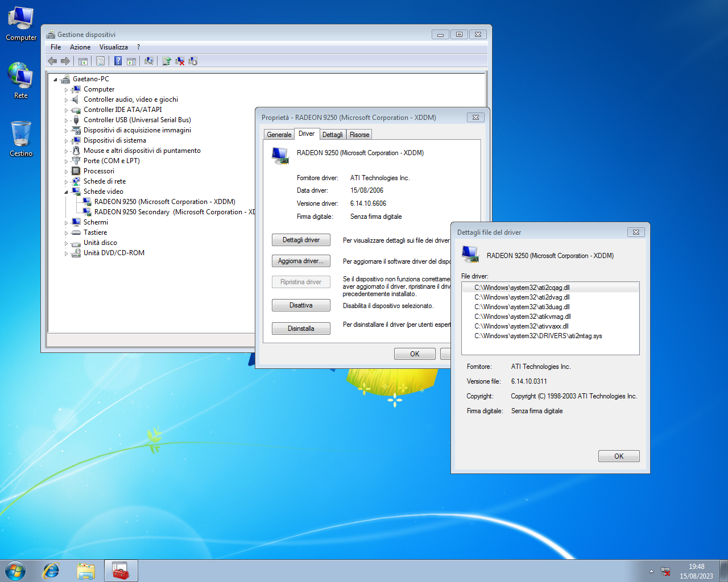Viewport: 728px width, 582px height.
Task: Switch to the Generale tab
Action: tap(279, 135)
